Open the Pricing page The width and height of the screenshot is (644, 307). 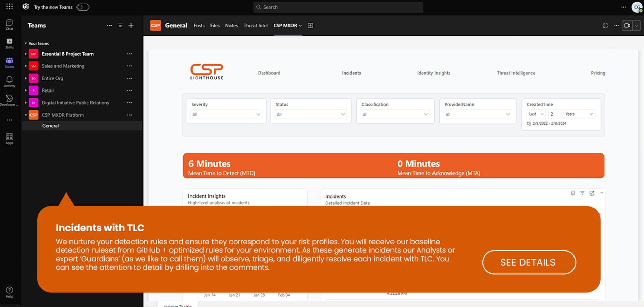[x=598, y=73]
